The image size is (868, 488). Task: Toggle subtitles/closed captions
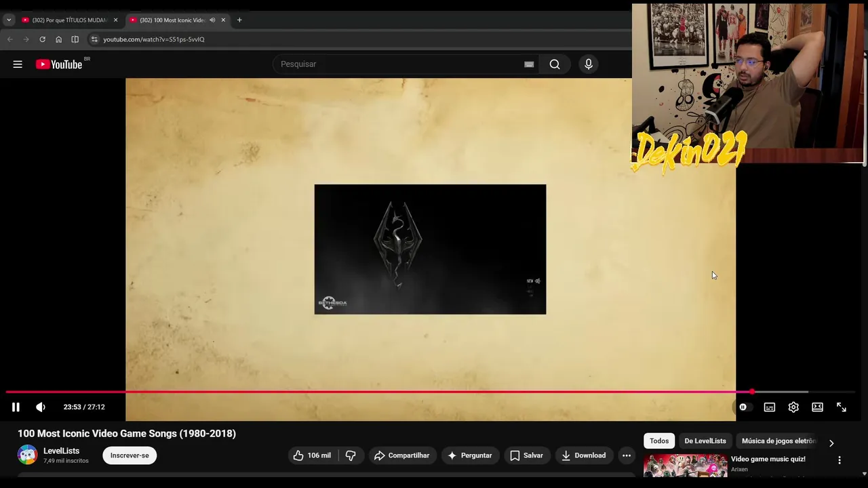pos(770,407)
